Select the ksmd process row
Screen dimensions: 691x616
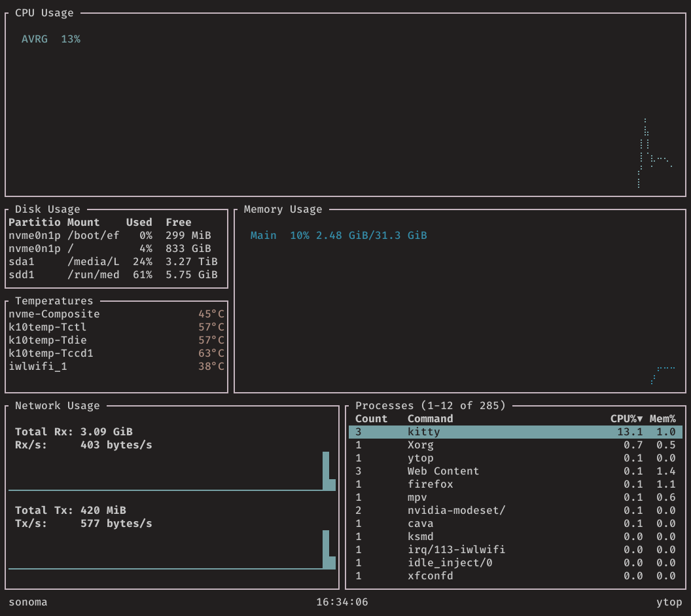516,537
